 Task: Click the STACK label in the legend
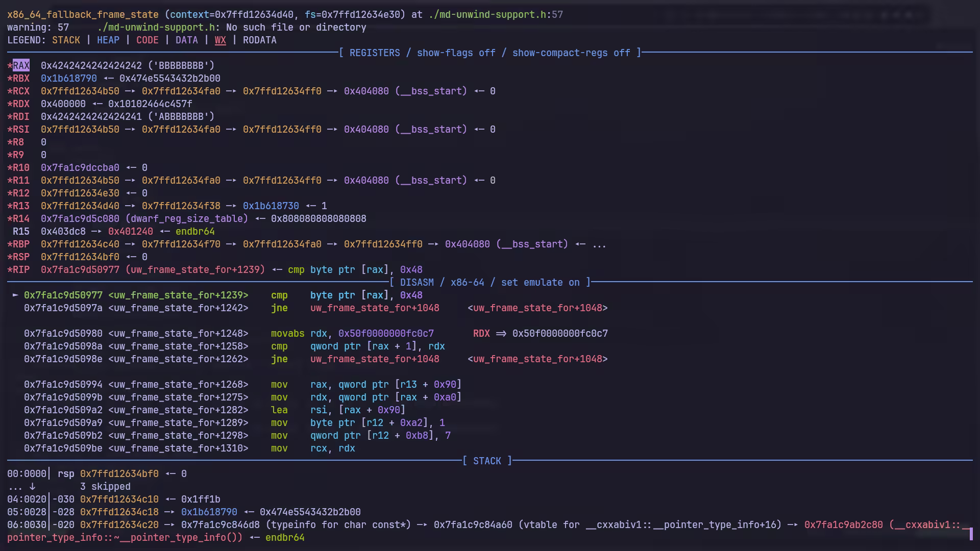tap(66, 40)
